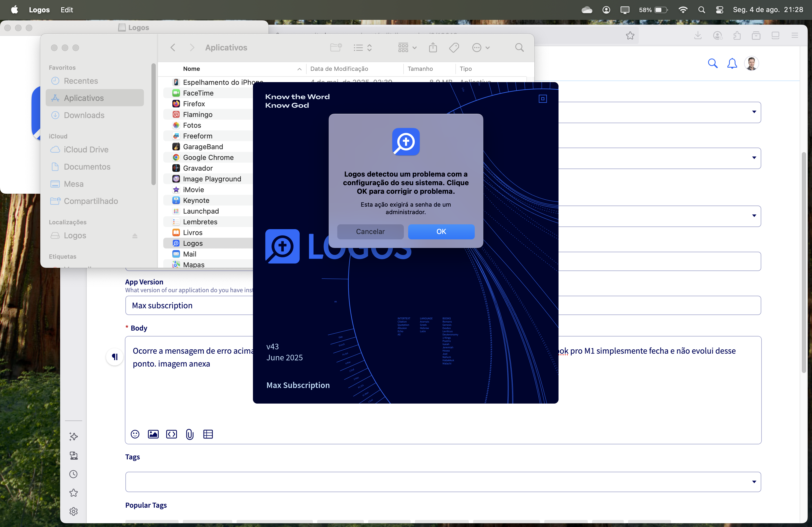Open the Apple menu

point(14,10)
